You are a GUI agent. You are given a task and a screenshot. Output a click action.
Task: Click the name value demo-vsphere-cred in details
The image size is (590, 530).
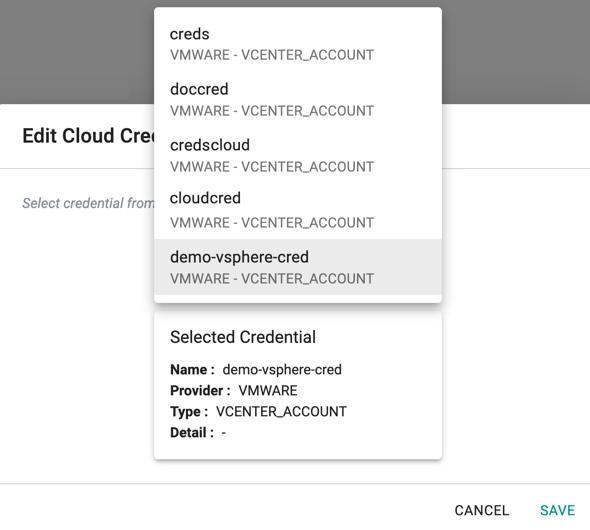[282, 369]
